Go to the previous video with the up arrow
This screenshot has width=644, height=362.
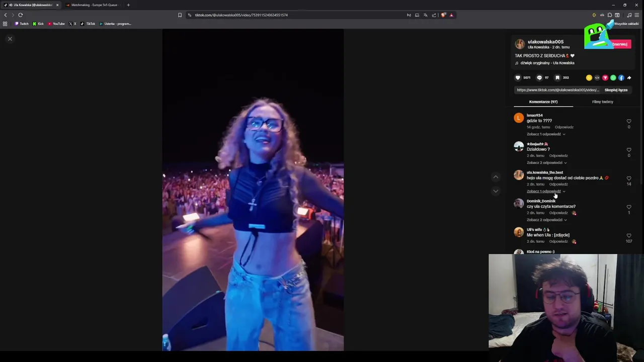(496, 177)
